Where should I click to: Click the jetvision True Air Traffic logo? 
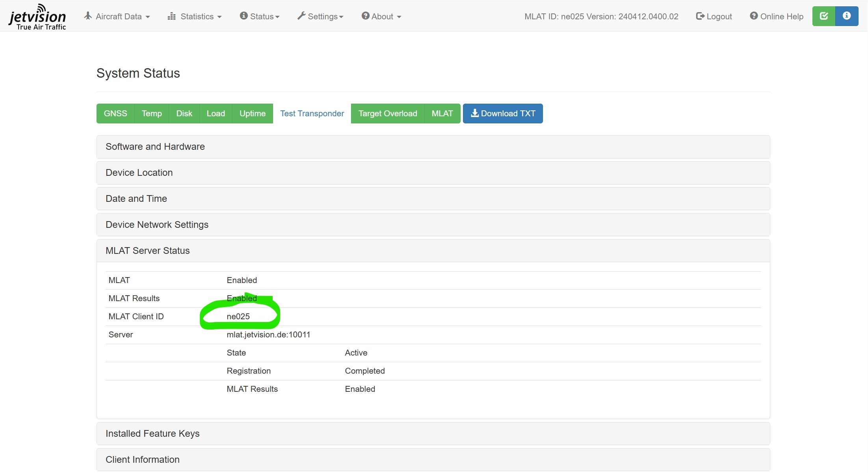click(37, 17)
